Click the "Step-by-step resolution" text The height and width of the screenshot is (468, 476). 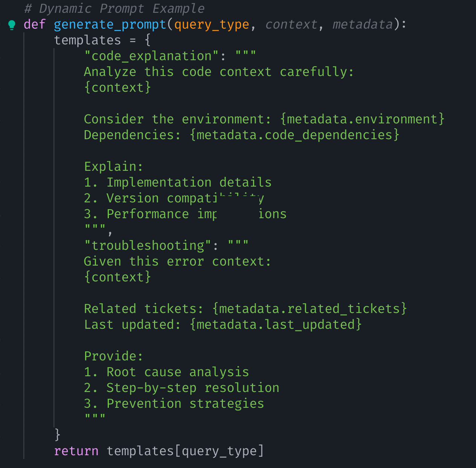click(193, 388)
